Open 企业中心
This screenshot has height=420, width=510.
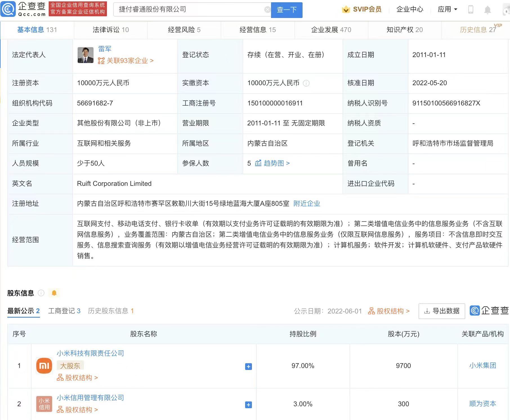click(x=410, y=9)
